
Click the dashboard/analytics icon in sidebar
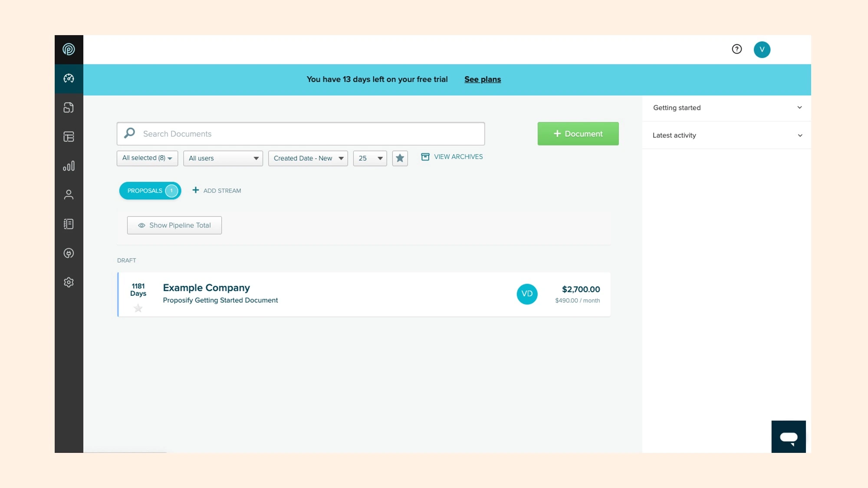[69, 78]
